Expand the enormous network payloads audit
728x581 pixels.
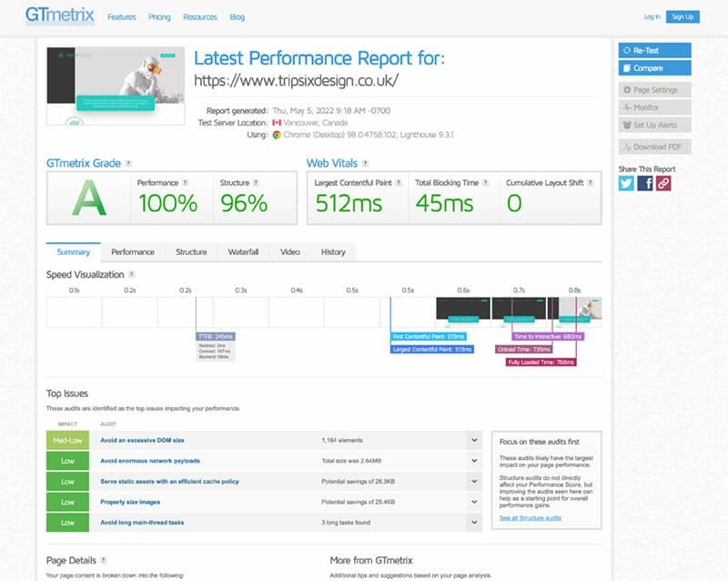point(473,461)
